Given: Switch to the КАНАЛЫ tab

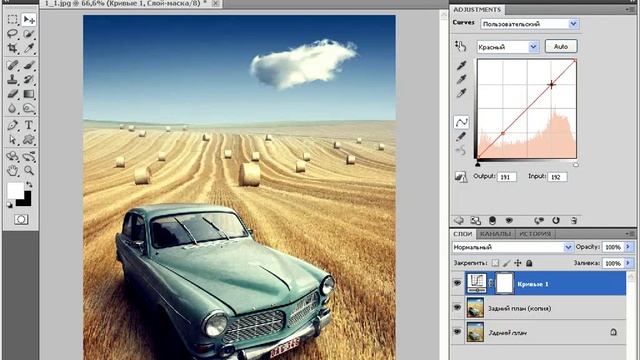Looking at the screenshot, I should click(496, 234).
